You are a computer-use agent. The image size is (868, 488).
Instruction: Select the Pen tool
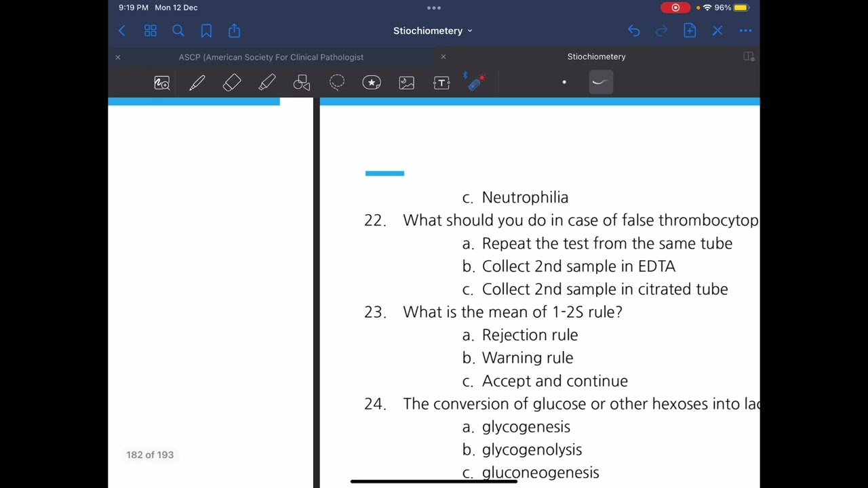tap(197, 83)
